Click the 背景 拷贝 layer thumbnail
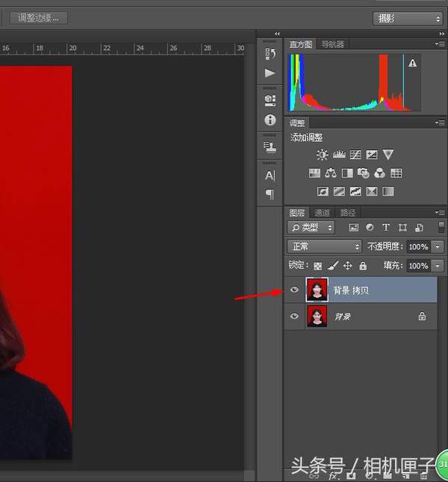 [317, 289]
